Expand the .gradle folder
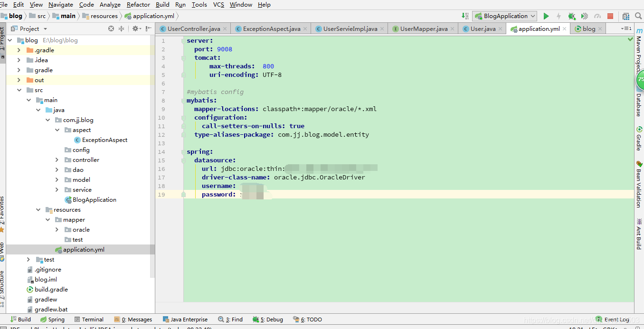The height and width of the screenshot is (329, 644). 19,50
